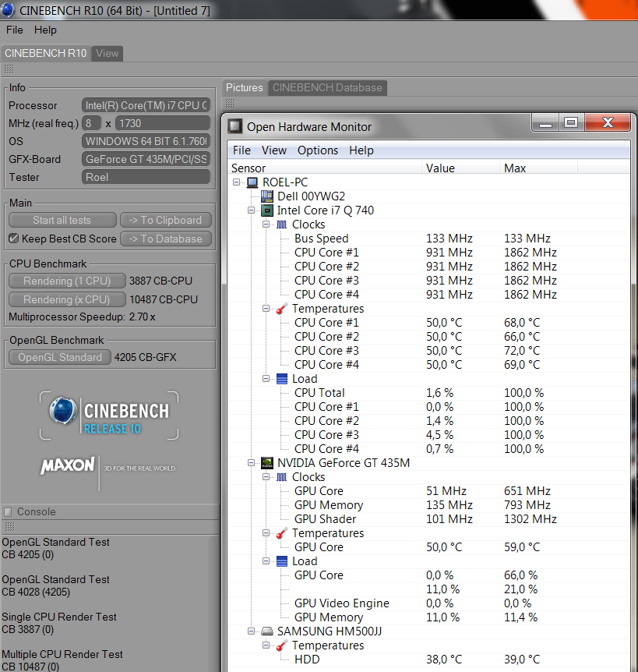This screenshot has width=638, height=672.
Task: Click the GPU Clocks waveform icon
Action: pos(281,477)
